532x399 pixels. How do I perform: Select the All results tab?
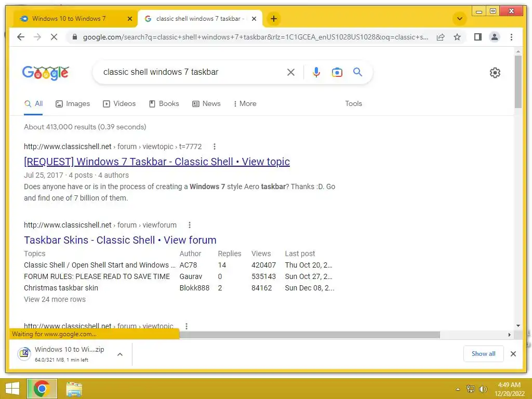coord(33,104)
